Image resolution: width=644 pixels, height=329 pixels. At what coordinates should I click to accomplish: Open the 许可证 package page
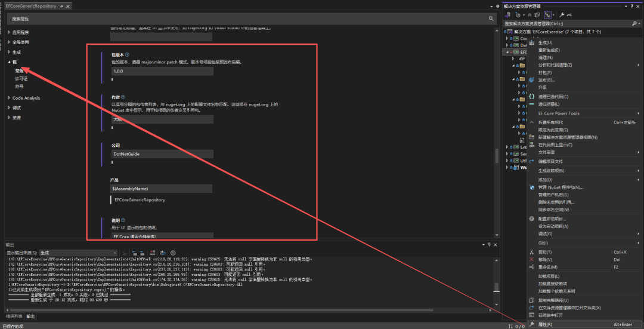tap(21, 79)
